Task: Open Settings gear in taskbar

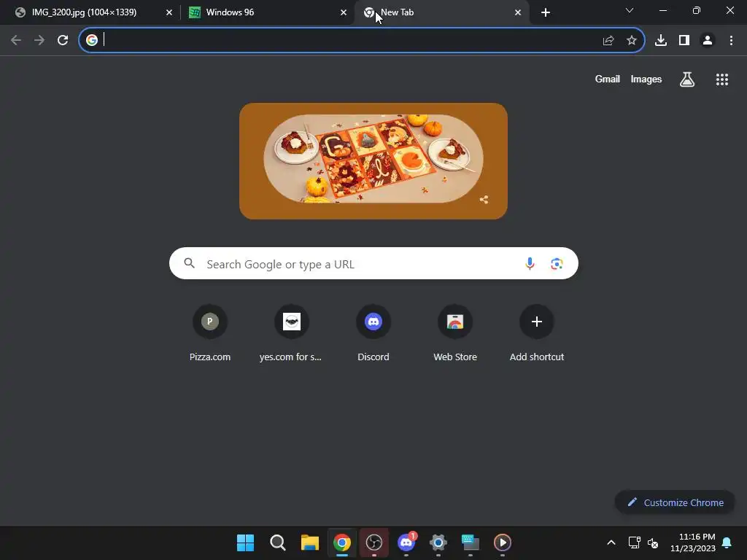Action: click(438, 542)
